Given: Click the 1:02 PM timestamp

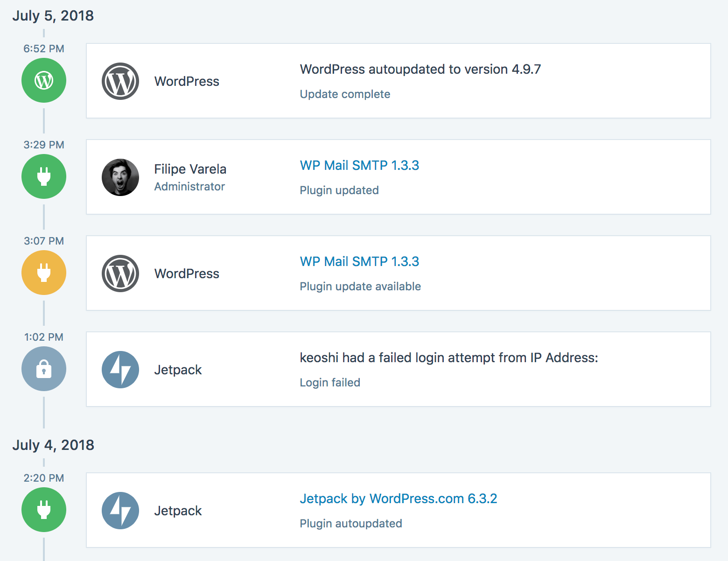Looking at the screenshot, I should 44,337.
